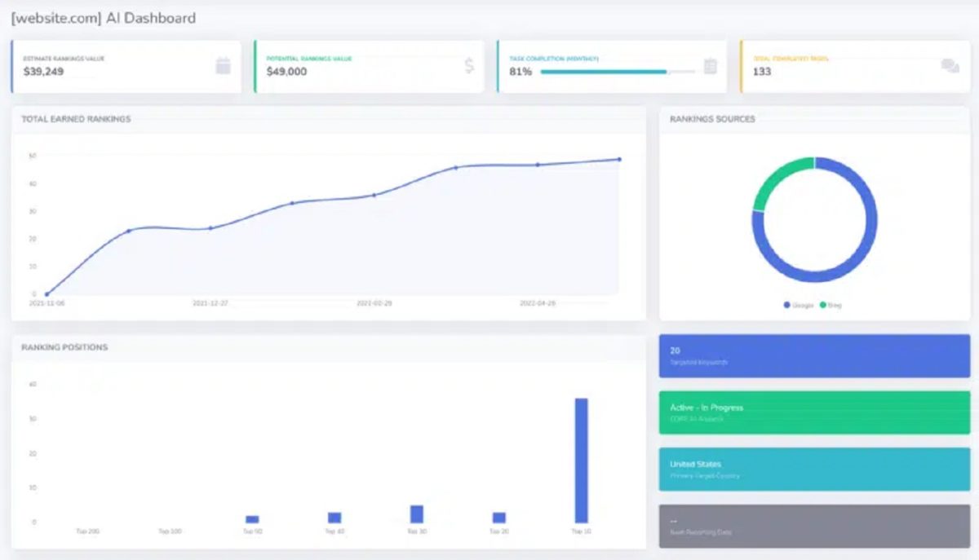This screenshot has height=560, width=979.
Task: Click the last data point on Total Earned Rankings line
Action: click(x=619, y=160)
